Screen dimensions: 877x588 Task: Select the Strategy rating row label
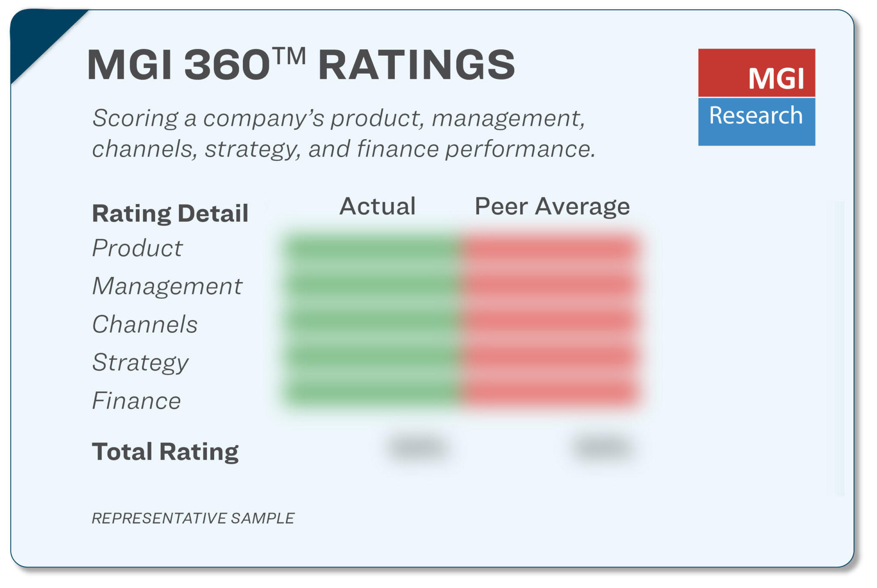pos(140,363)
